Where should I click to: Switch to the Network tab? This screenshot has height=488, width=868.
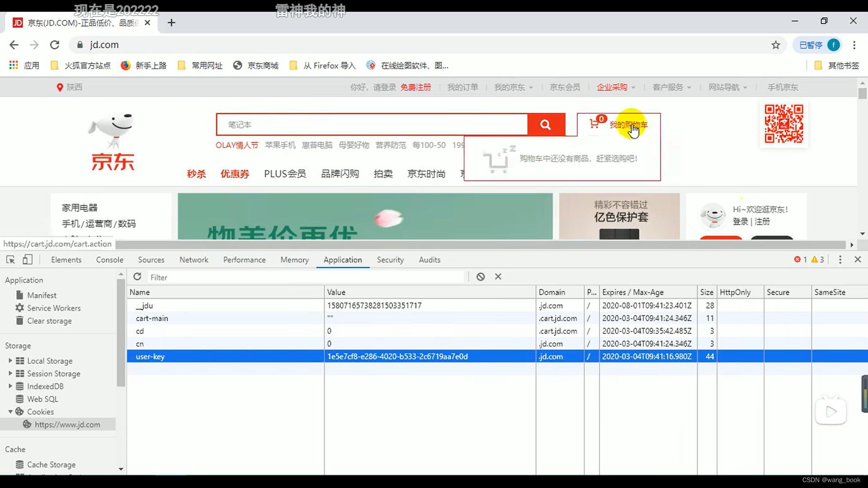click(x=193, y=260)
